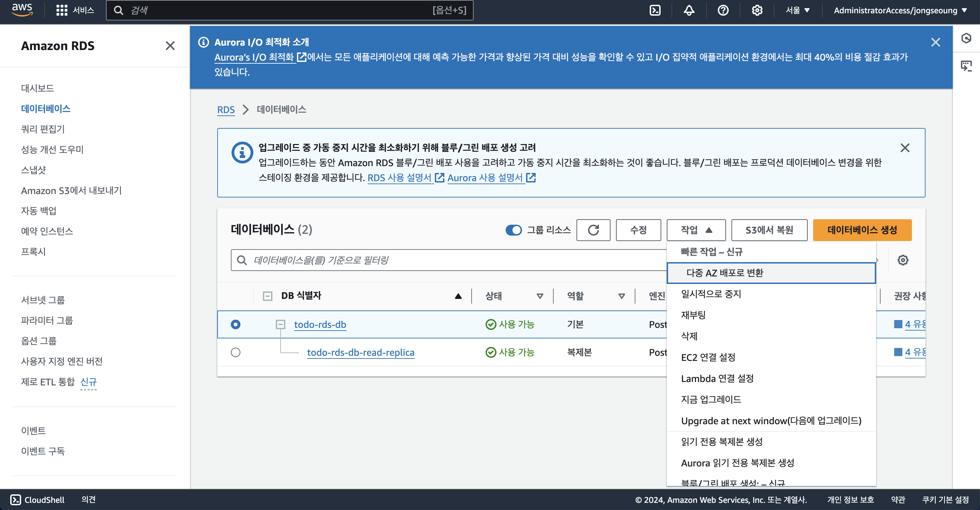Image resolution: width=980 pixels, height=510 pixels.
Task: Select the todo-rds-db radio button
Action: coord(236,324)
